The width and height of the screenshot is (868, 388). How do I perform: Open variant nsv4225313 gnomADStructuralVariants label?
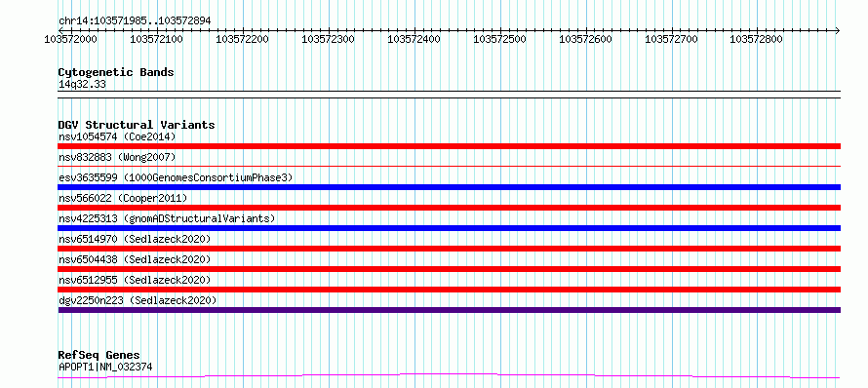167,218
